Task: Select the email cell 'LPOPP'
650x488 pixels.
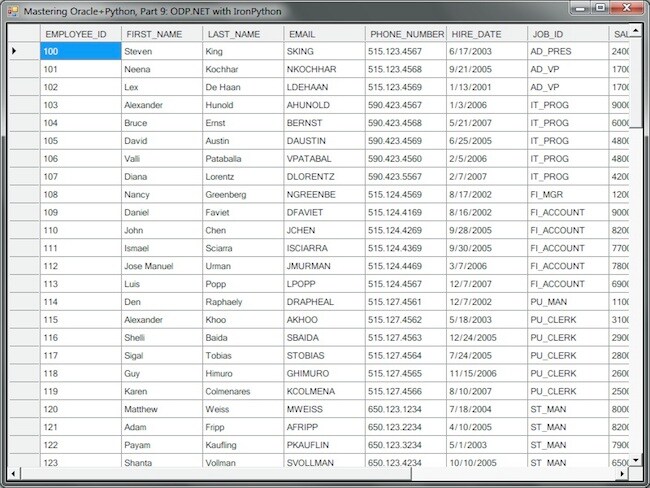Action: click(325, 284)
